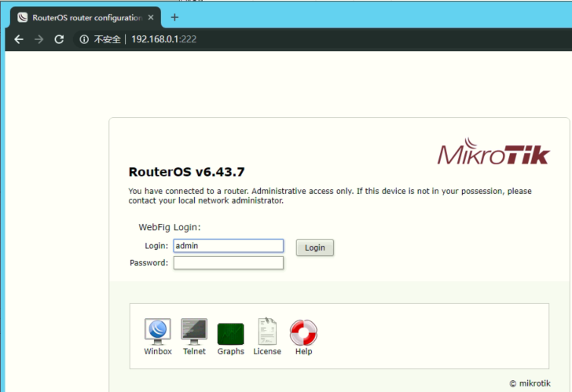Click the Graphs text label
Viewport: 572px width, 392px height.
pos(230,351)
